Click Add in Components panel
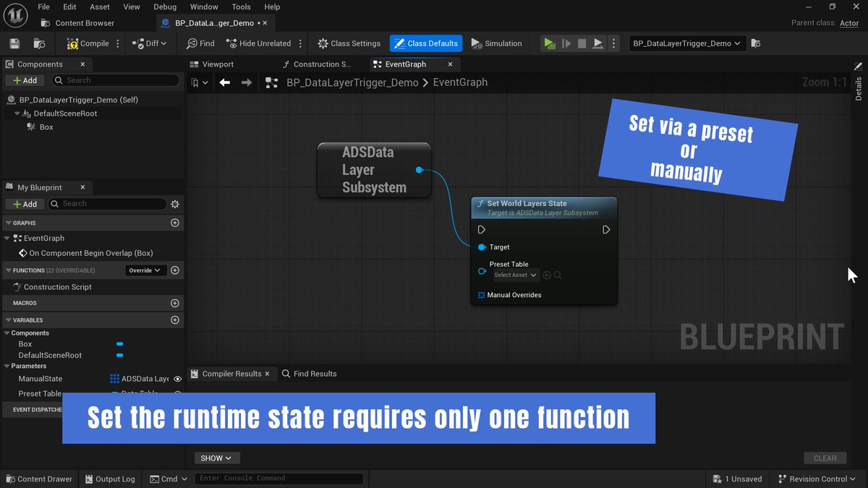 25,80
